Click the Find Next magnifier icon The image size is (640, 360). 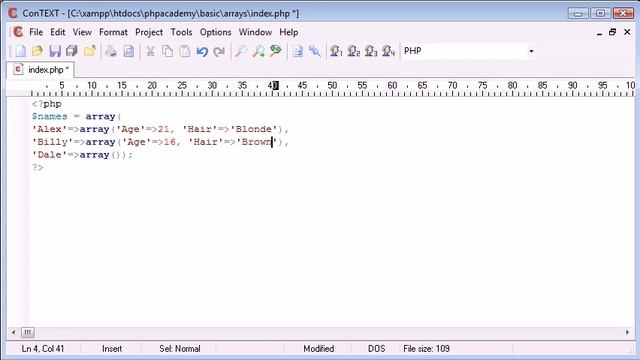pyautogui.click(x=258, y=51)
